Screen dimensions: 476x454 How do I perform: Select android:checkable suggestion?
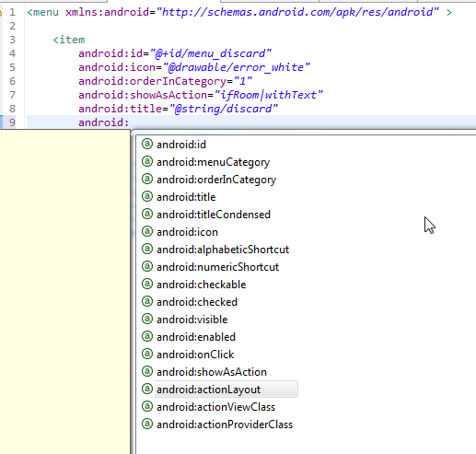[x=202, y=285]
